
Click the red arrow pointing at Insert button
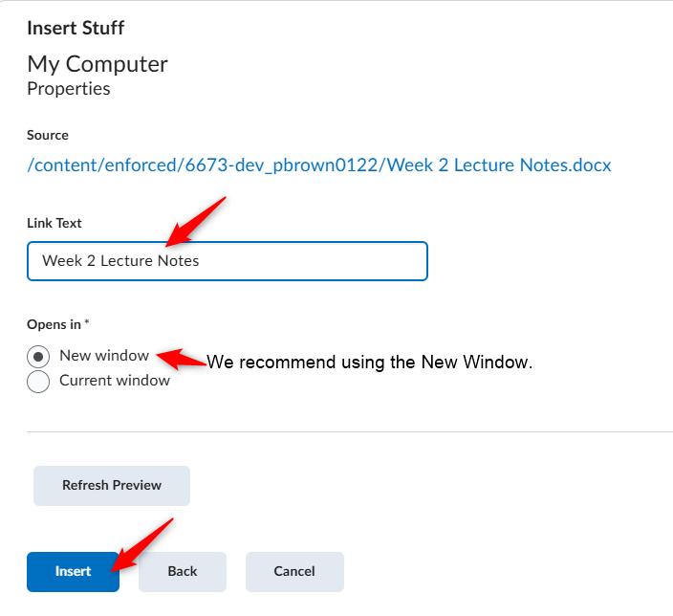[141, 545]
